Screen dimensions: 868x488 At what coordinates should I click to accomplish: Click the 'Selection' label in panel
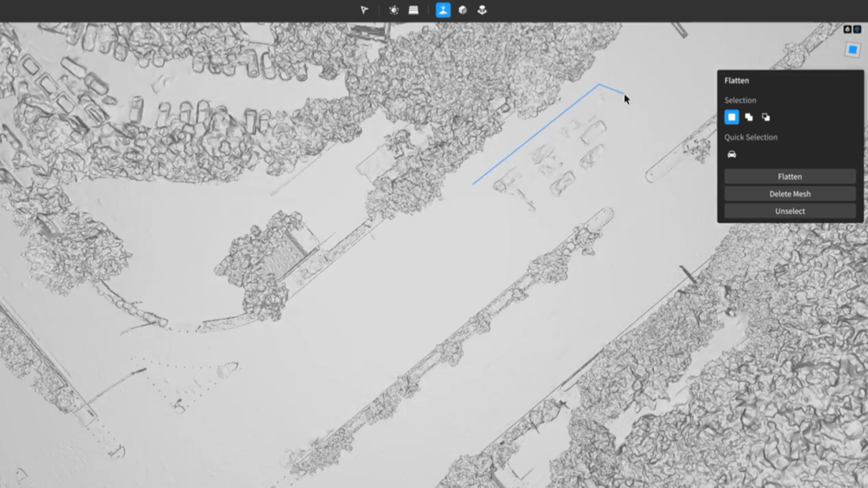(740, 101)
